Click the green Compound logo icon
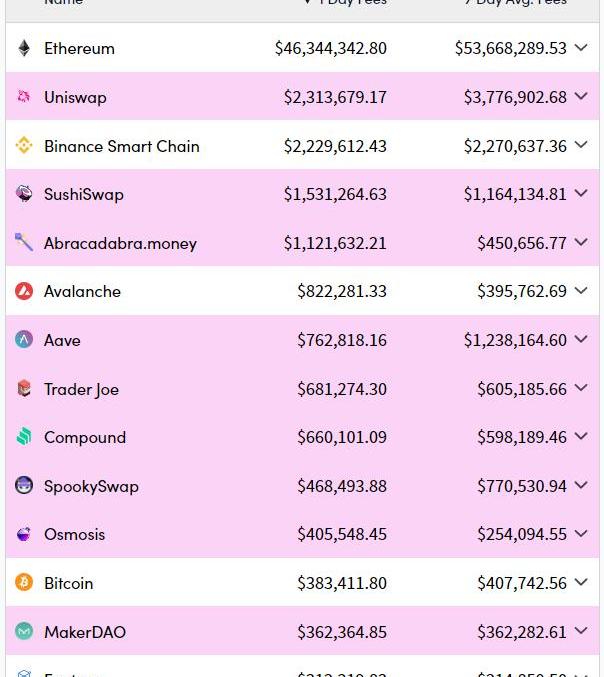Viewport: 604px width, 677px height. coord(24,436)
